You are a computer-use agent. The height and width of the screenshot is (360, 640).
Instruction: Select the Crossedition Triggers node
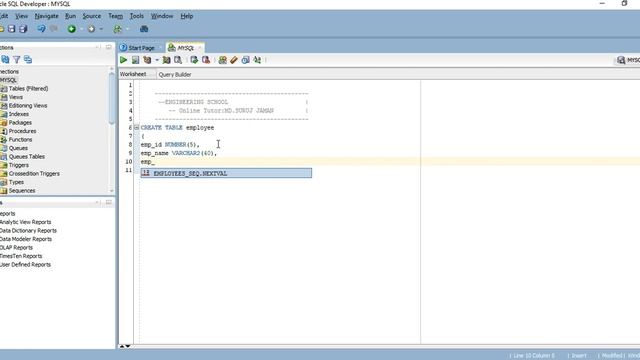(34, 174)
